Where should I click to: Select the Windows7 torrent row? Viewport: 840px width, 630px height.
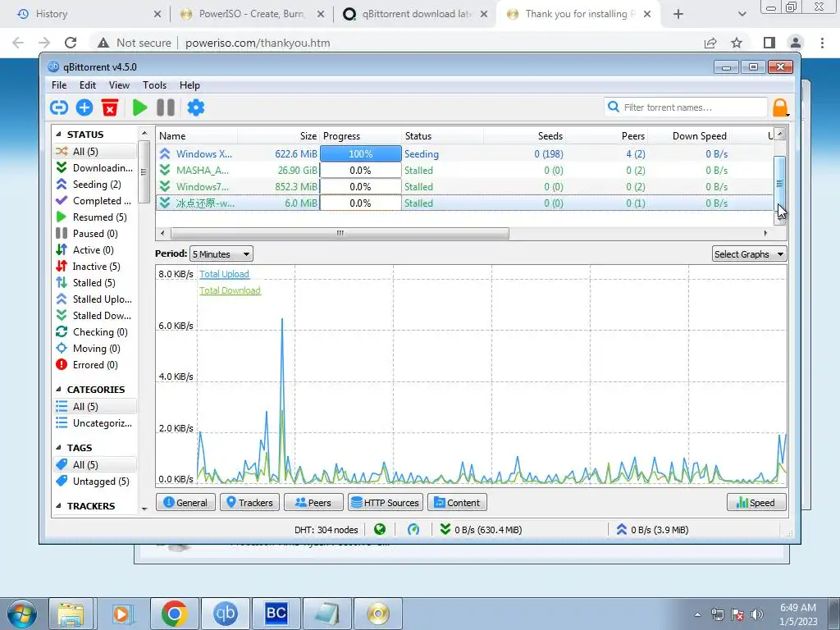[464, 186]
